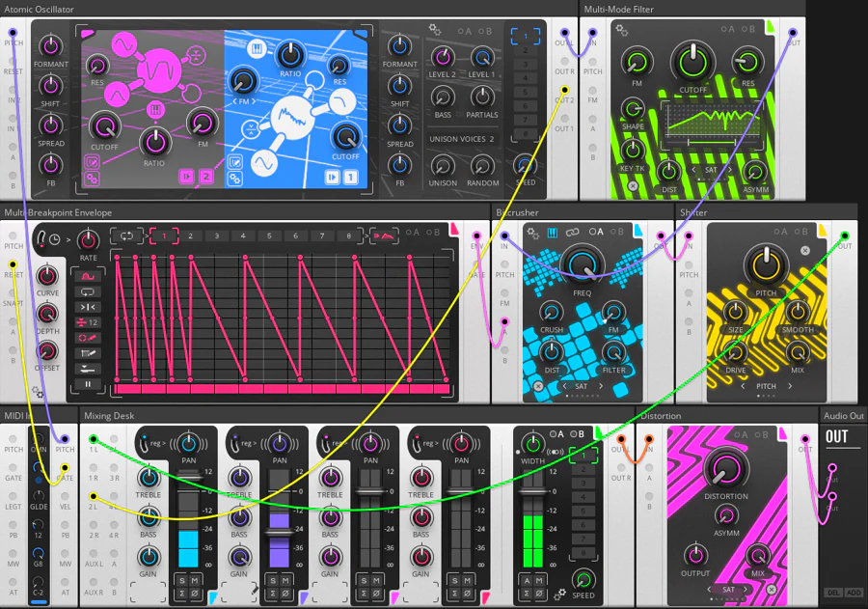Viewport: 868px width, 609px height.
Task: Click the X icon on the Shifter panel
Action: (x=805, y=251)
